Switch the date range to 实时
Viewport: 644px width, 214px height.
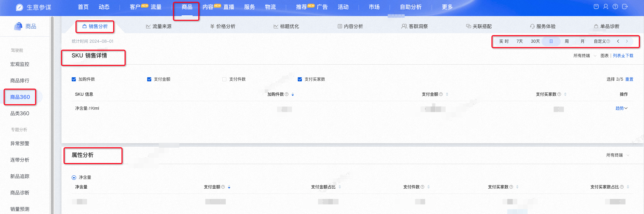504,41
